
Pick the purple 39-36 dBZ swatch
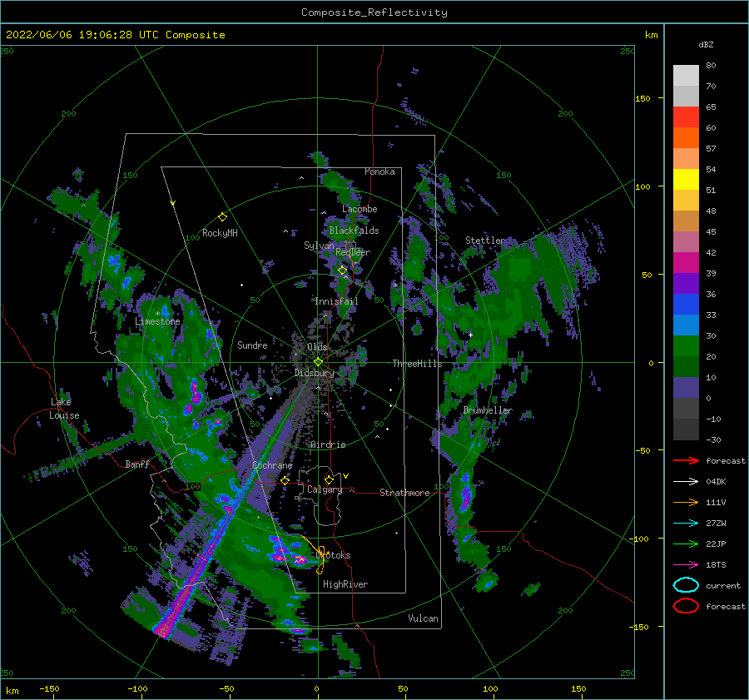coord(686,283)
